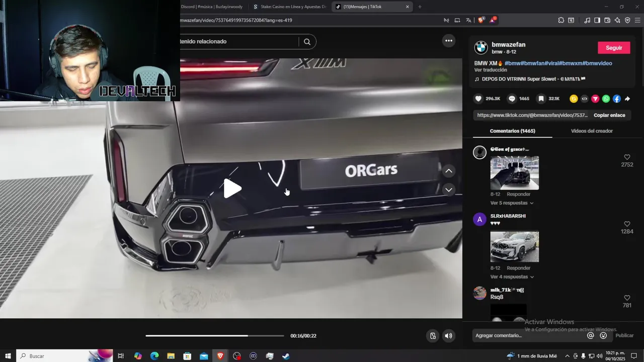
Task: Toggle the browser sidebar panel icon
Action: tap(597, 20)
